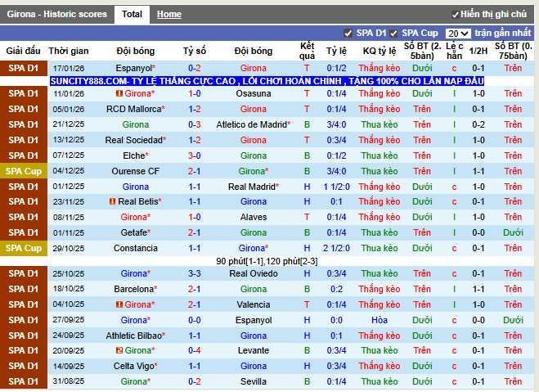Open the Athletic Bilbao team link

tap(133, 336)
